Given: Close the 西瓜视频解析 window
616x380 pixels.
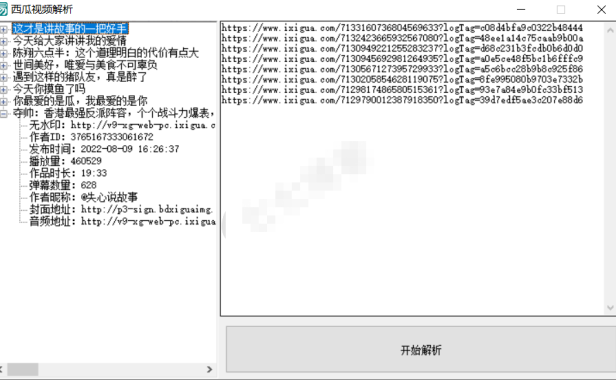Looking at the screenshot, I should [601, 9].
